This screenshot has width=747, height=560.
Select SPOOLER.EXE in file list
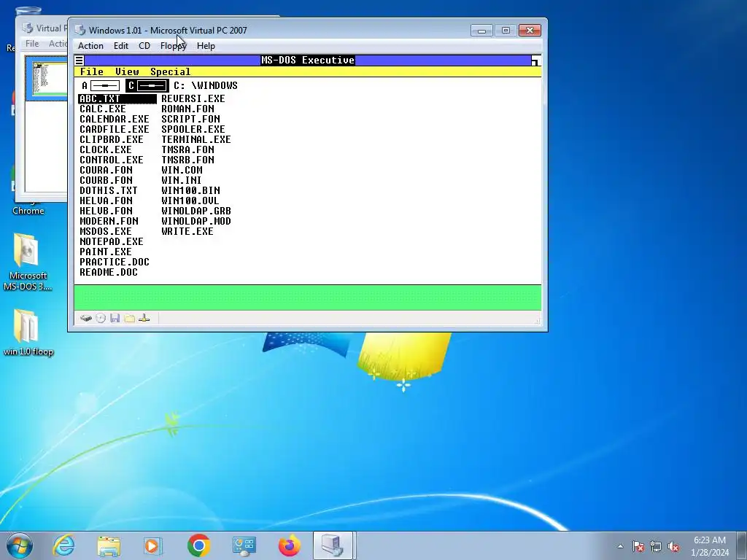tap(193, 130)
